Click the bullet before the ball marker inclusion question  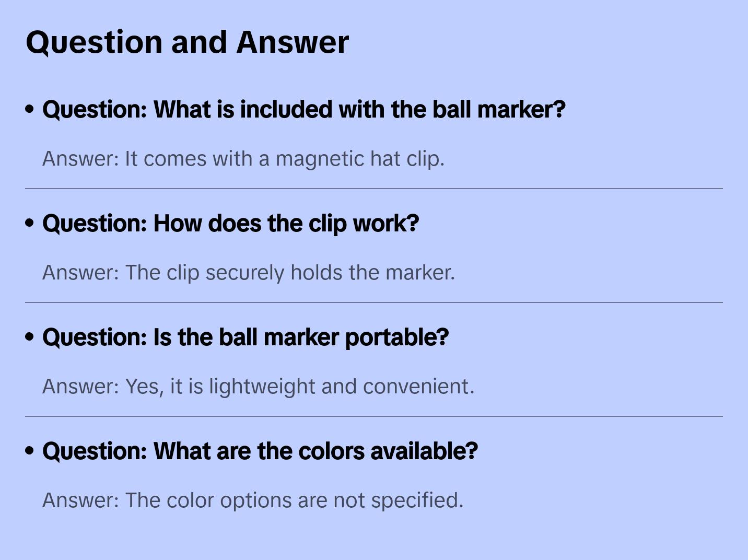[30, 109]
